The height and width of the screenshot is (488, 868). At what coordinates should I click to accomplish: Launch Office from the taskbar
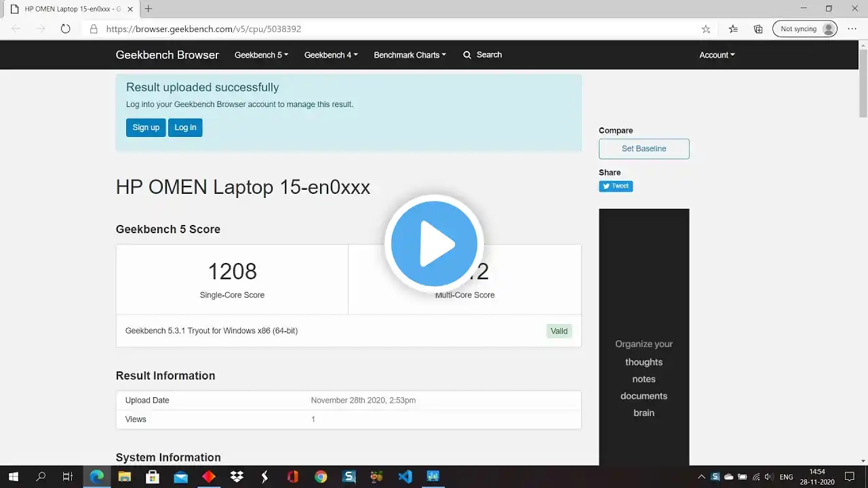(x=293, y=476)
